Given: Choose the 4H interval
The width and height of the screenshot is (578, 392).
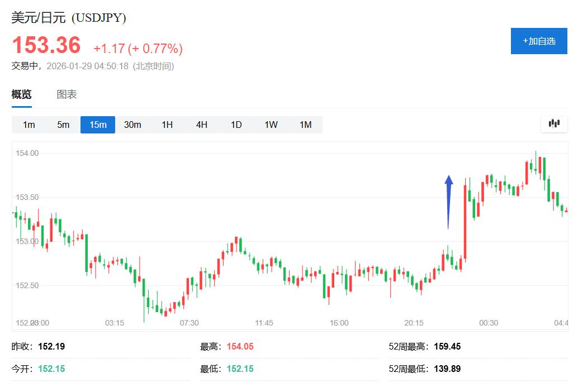Looking at the screenshot, I should 202,125.
